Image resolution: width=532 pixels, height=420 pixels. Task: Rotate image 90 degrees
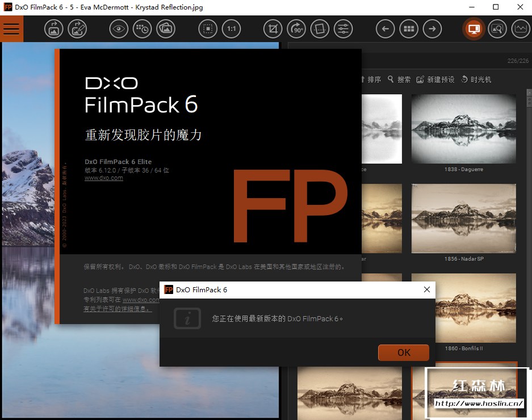tap(296, 29)
